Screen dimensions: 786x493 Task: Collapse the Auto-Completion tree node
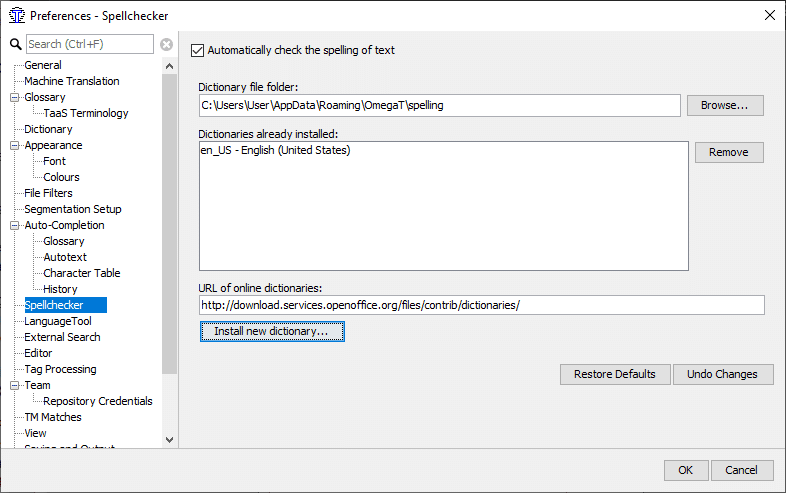point(15,225)
